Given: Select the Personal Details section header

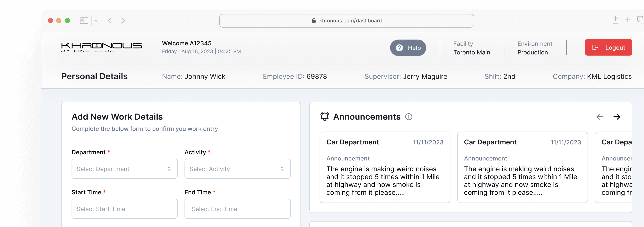Looking at the screenshot, I should pyautogui.click(x=95, y=76).
